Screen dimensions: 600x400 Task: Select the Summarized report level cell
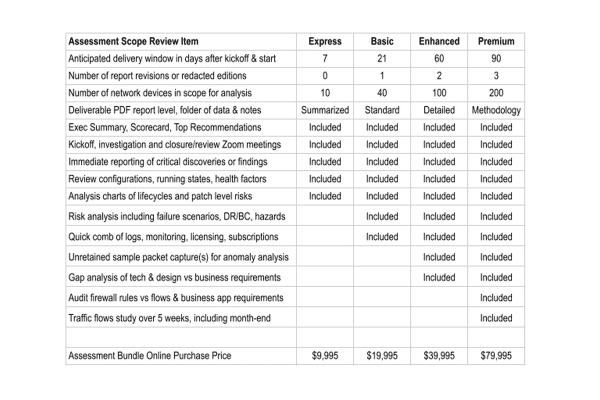tap(325, 110)
